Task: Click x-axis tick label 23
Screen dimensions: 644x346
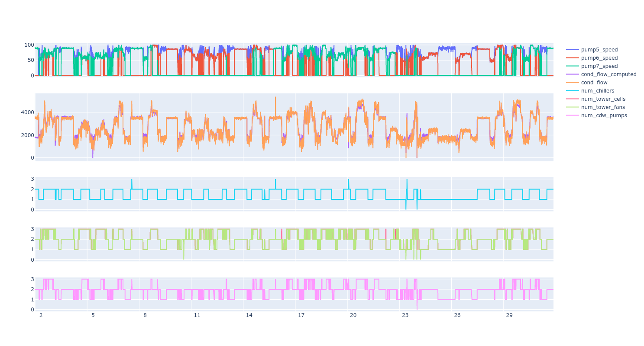Action: 405,315
